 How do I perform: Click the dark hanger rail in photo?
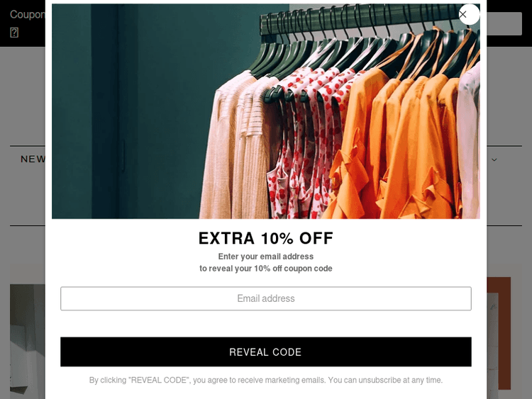click(x=360, y=17)
